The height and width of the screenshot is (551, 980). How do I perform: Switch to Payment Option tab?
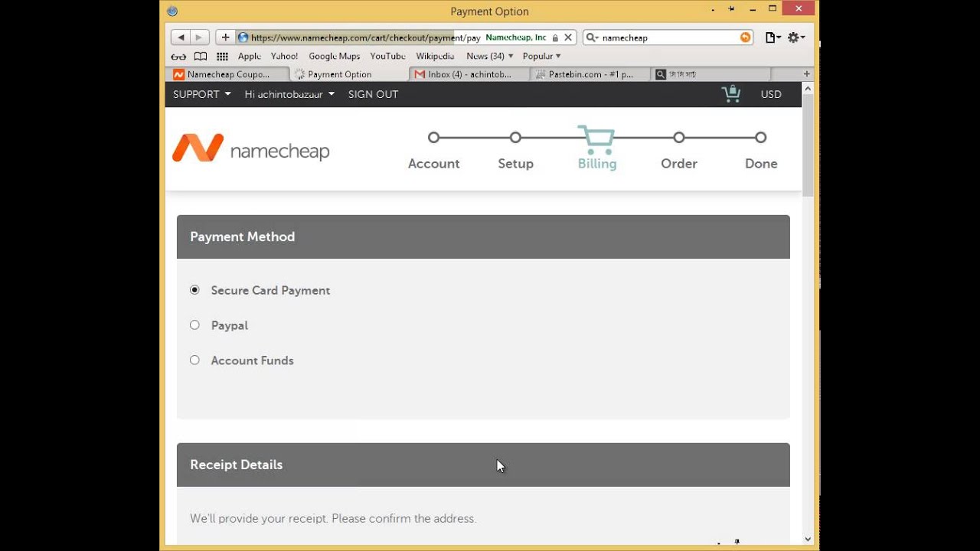(x=349, y=74)
